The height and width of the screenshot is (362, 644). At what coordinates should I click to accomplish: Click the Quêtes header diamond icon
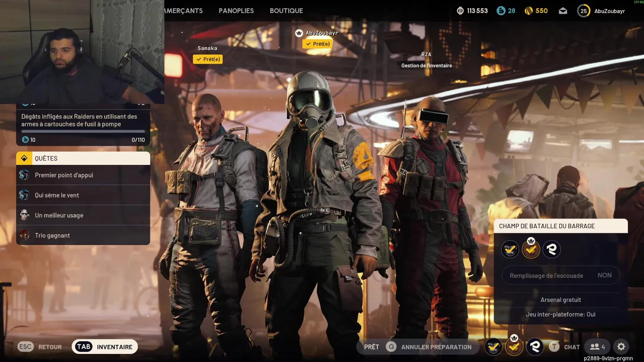click(x=24, y=158)
